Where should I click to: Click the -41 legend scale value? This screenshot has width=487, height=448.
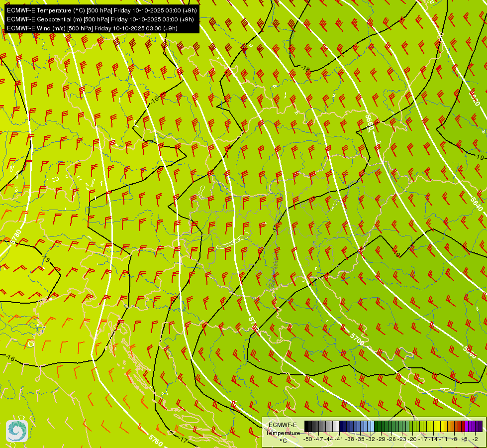pos(340,439)
